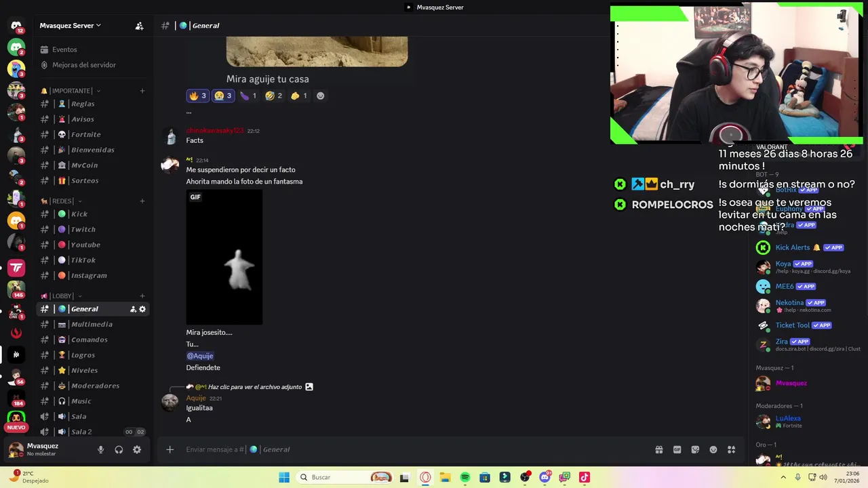Click message input Enviar mensaje a General

pyautogui.click(x=414, y=449)
